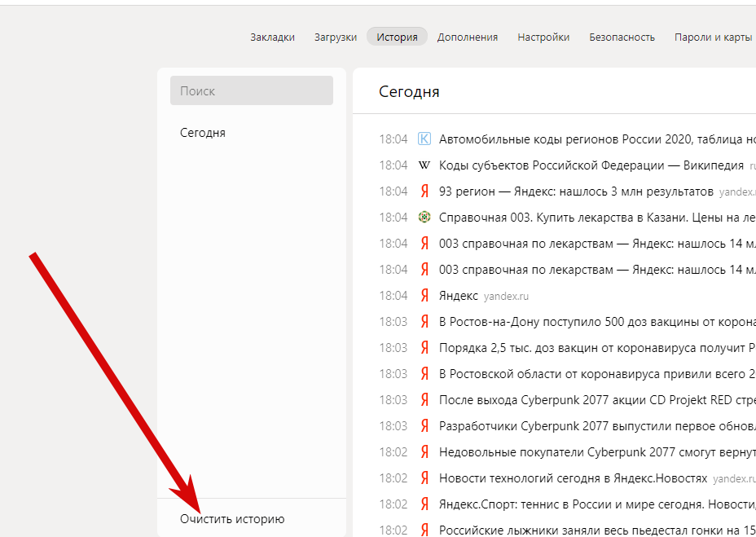Click the Yandex favicon beside После выхода Cyberpunk
The width and height of the screenshot is (756, 537).
[424, 400]
